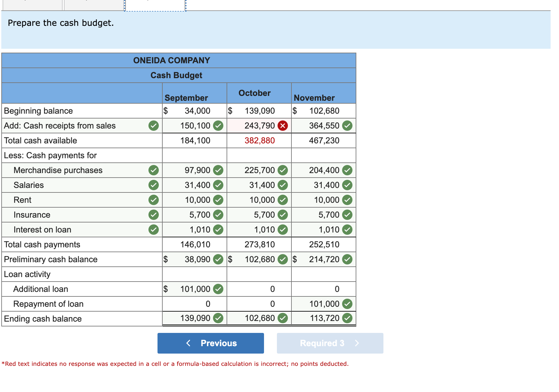Screen dimensions: 559x392
Task: Click October Additional loan value 0
Action: click(x=272, y=289)
